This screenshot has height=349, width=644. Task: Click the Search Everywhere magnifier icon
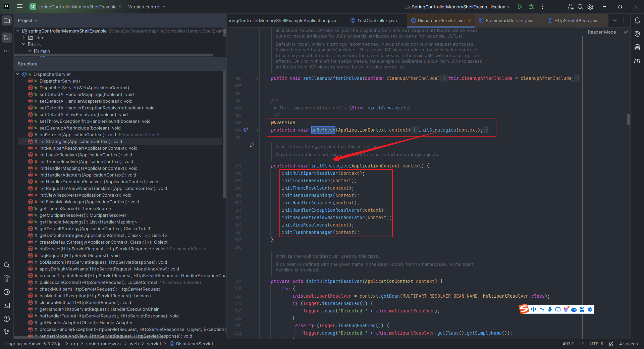pyautogui.click(x=580, y=7)
